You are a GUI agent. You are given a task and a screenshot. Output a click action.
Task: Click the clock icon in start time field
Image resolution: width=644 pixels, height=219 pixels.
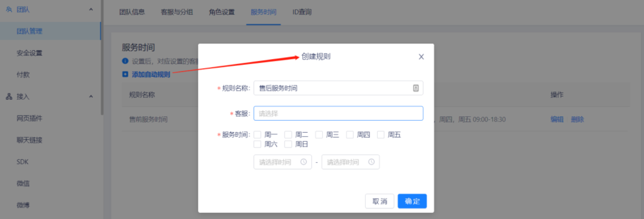[x=304, y=162]
